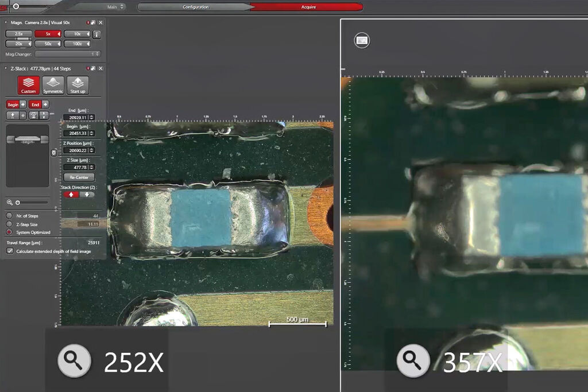The image size is (588, 392).
Task: Click the Re-Center button
Action: (78, 177)
